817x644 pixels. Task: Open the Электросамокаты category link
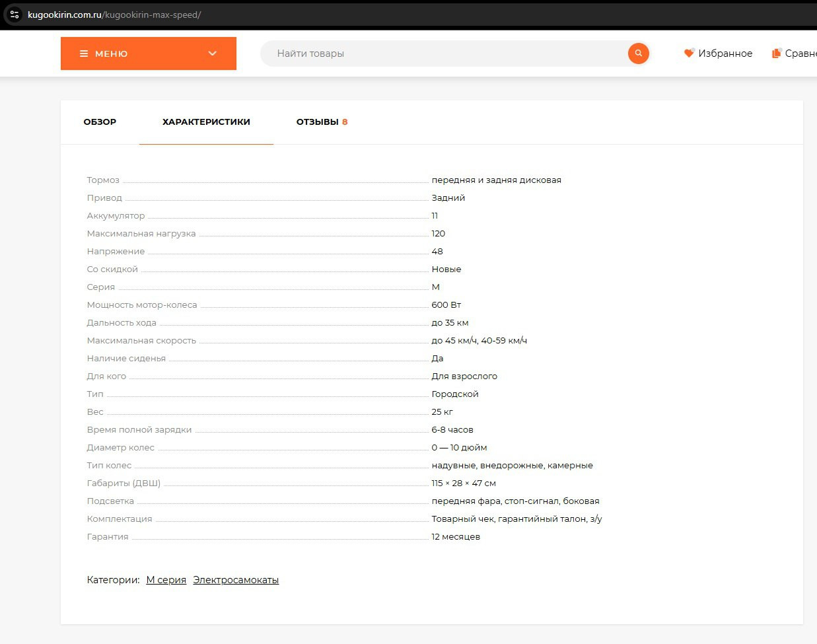click(x=236, y=580)
